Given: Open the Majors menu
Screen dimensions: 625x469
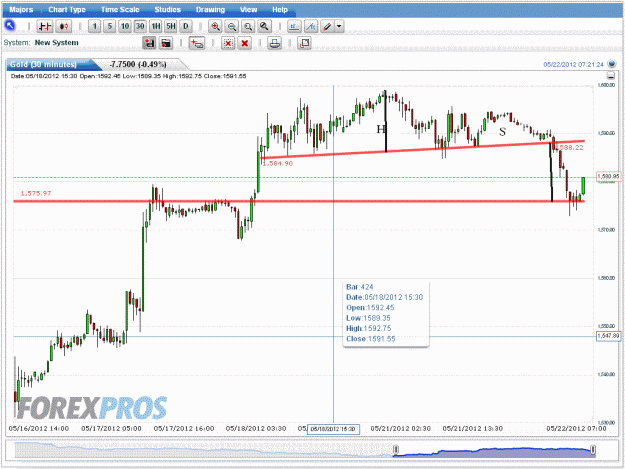Looking at the screenshot, I should point(21,10).
